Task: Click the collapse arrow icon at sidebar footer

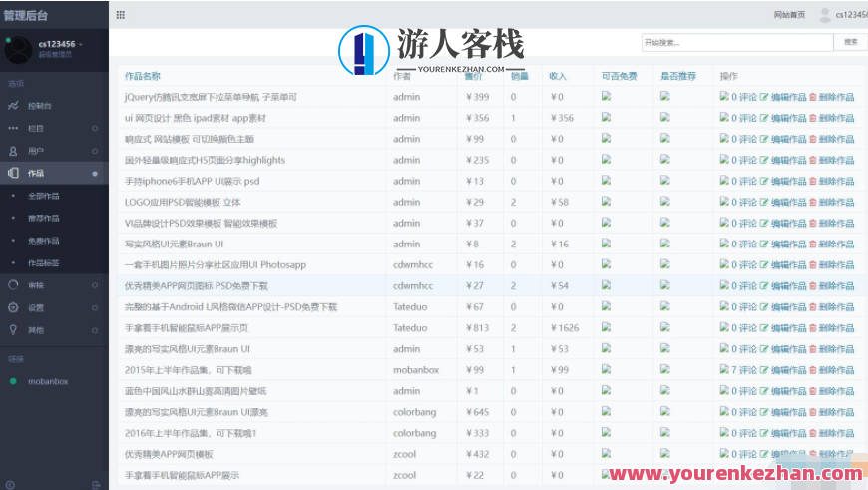Action: point(10,484)
